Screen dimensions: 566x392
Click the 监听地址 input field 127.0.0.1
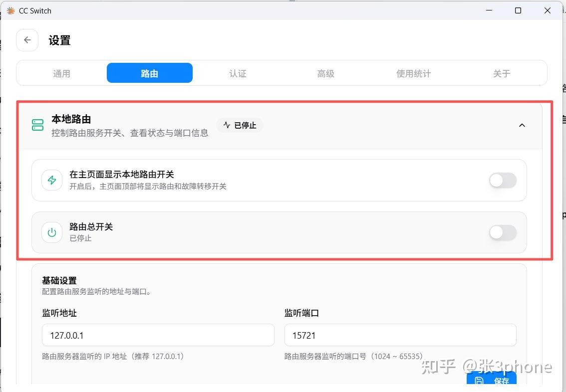coord(158,335)
